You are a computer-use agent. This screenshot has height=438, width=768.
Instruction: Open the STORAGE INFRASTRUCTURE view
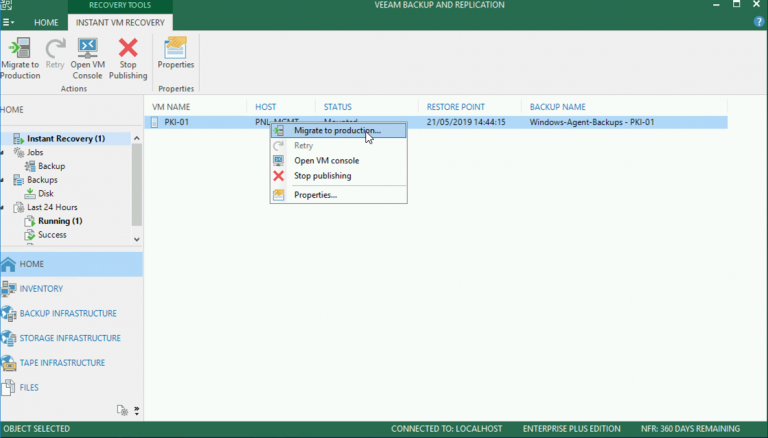(x=71, y=338)
